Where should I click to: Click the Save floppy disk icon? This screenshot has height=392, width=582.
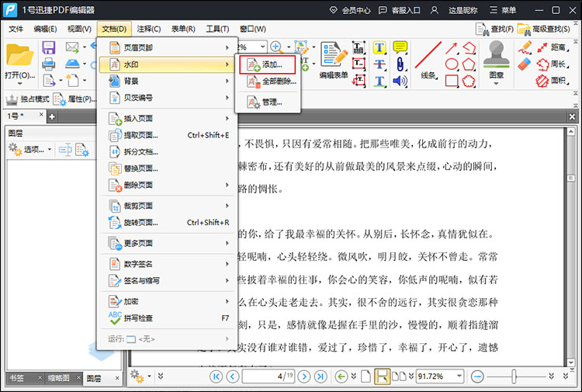(x=48, y=47)
